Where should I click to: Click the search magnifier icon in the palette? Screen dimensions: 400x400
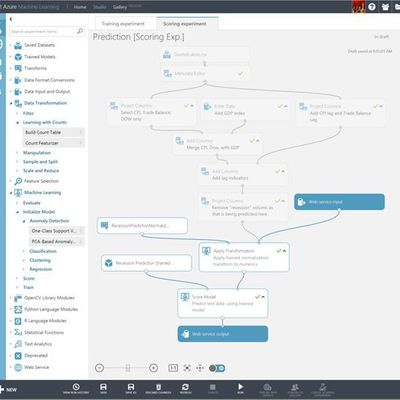pos(80,31)
